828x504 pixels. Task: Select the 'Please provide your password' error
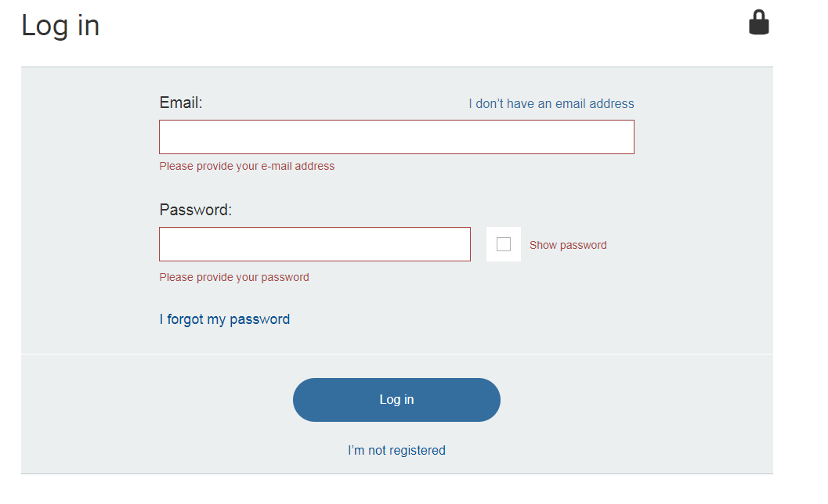[234, 278]
